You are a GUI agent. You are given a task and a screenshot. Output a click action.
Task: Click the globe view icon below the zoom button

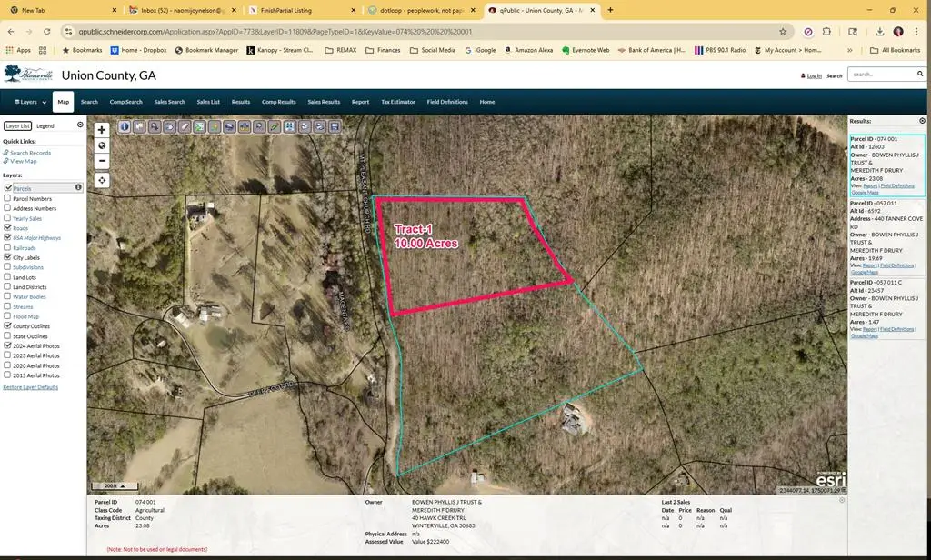(x=102, y=145)
